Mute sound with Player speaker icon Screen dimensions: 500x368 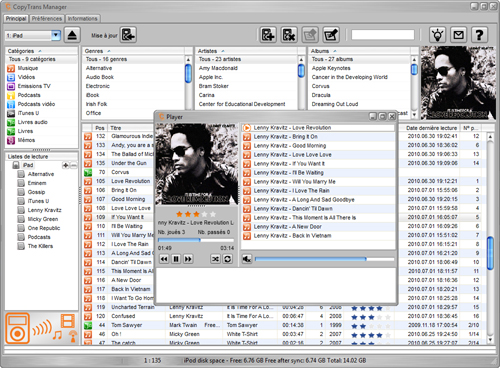pyautogui.click(x=247, y=259)
